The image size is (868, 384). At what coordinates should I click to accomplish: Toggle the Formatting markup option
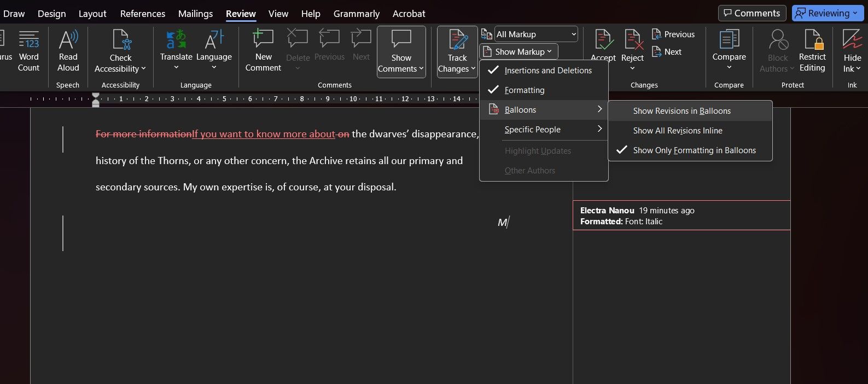[524, 90]
